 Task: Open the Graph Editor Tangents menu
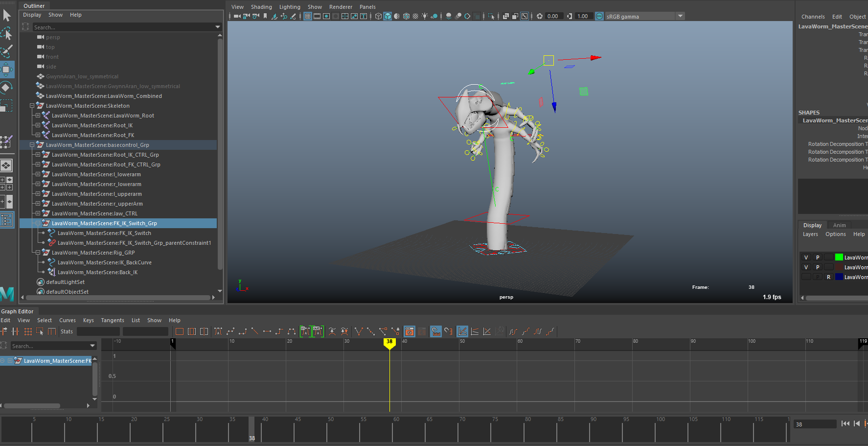coord(113,320)
